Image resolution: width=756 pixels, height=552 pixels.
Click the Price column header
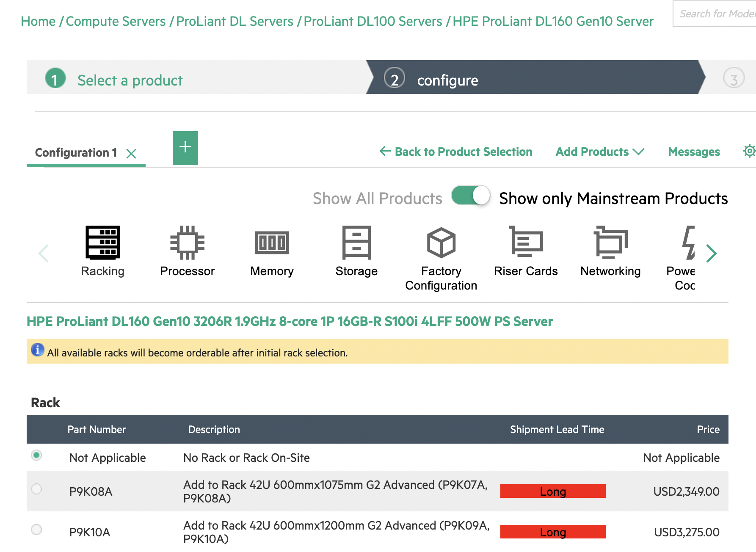708,429
